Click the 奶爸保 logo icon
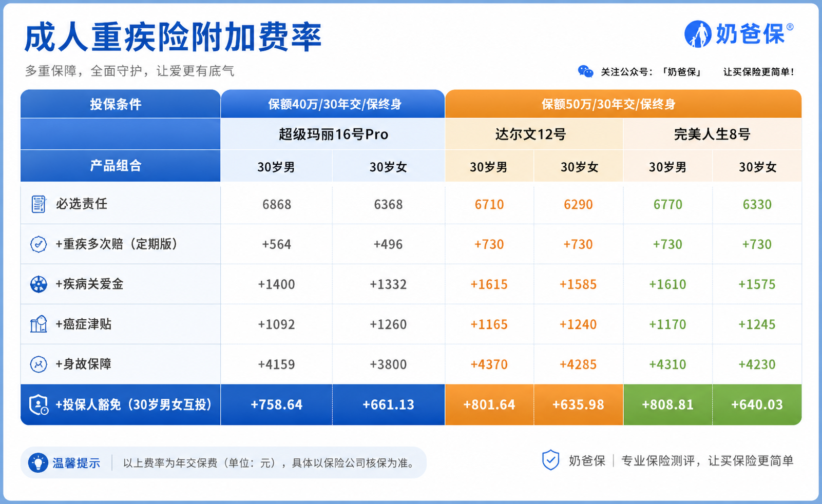 click(697, 34)
